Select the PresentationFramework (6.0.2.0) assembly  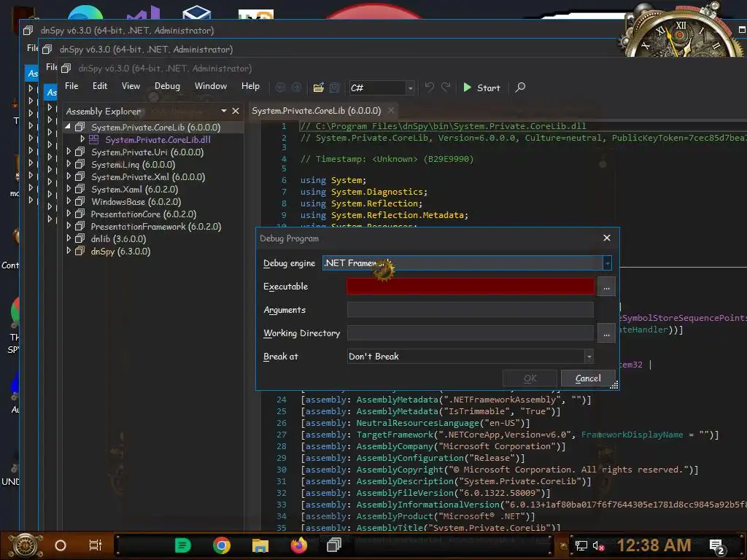[x=156, y=226]
